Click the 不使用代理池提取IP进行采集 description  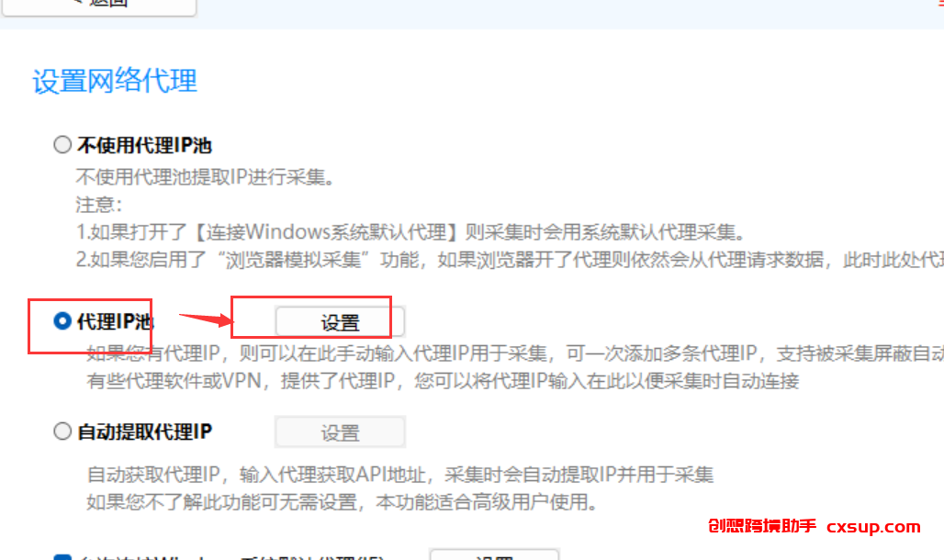pyautogui.click(x=205, y=177)
